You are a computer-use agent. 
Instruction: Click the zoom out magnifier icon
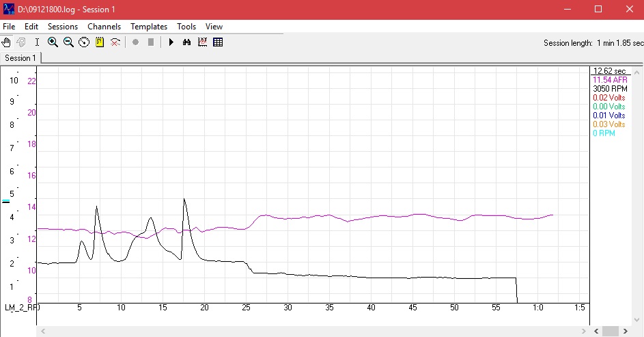coord(68,42)
